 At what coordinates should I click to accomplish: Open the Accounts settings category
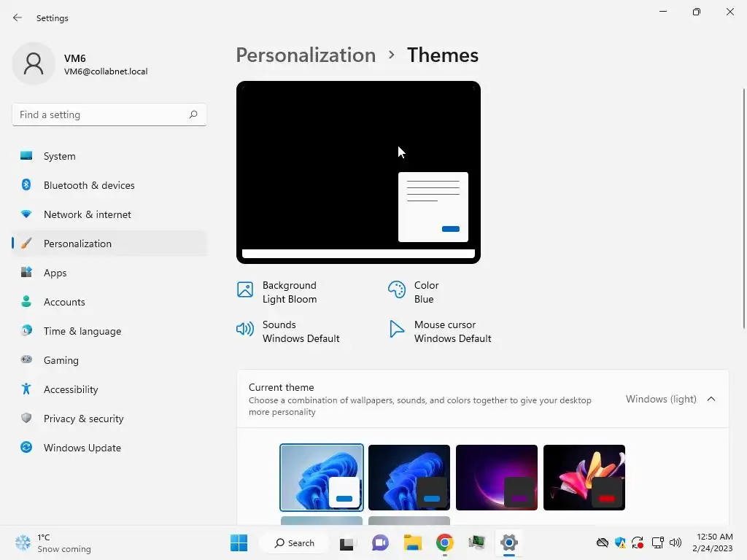coord(109,302)
